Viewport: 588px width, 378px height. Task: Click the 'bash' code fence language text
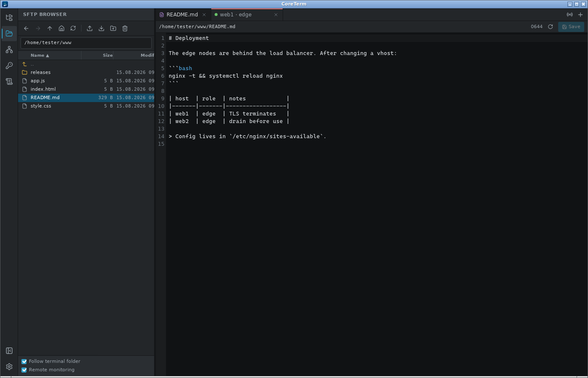pos(185,68)
